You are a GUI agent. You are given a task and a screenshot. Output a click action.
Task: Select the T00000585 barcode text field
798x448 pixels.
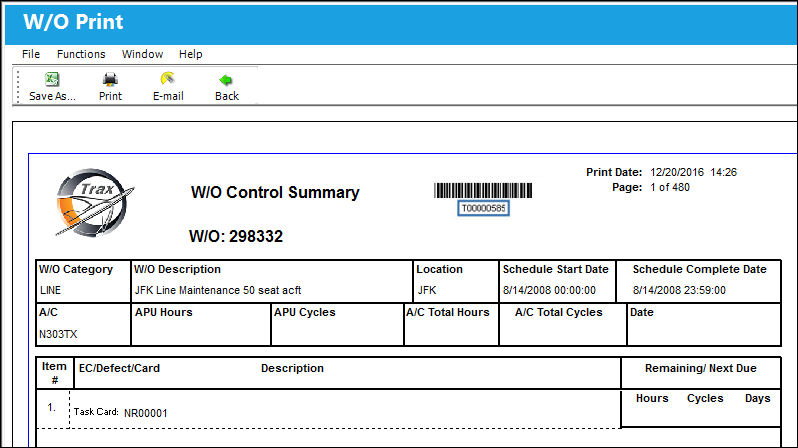point(483,208)
